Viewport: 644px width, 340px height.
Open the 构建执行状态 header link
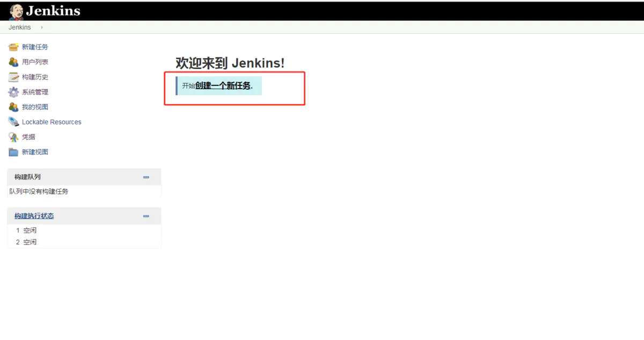[x=34, y=216]
